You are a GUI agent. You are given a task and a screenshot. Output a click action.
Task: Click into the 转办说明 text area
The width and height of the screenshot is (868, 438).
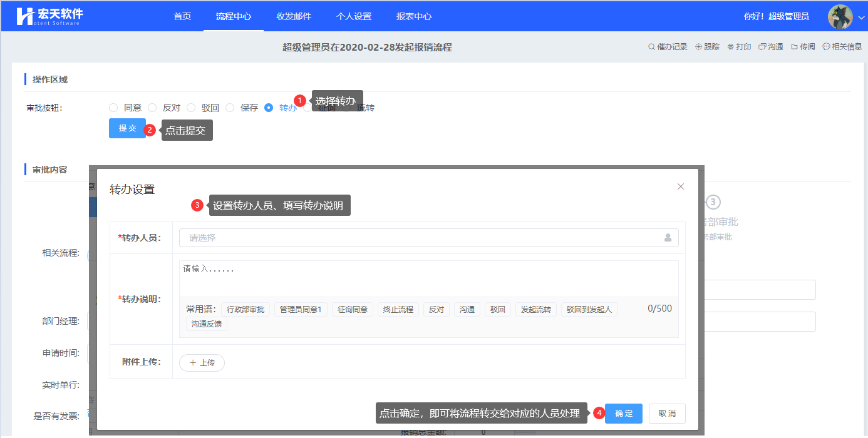coord(428,278)
